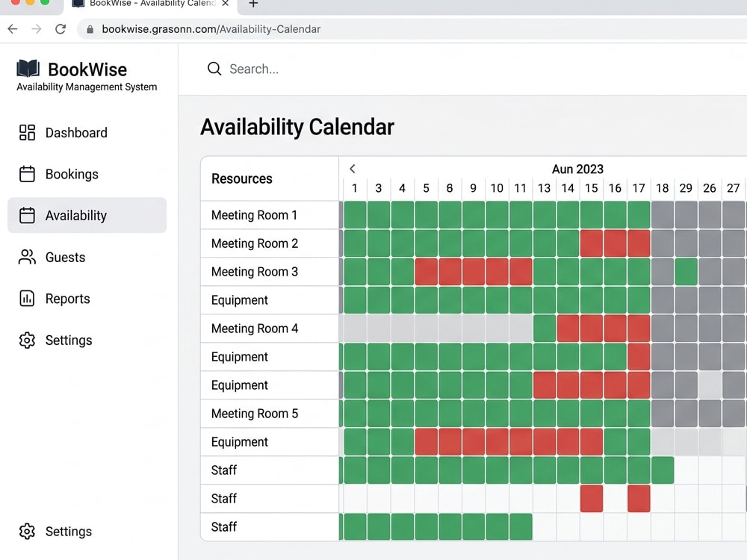Click the padlock site info icon
The image size is (747, 560).
[x=90, y=30]
